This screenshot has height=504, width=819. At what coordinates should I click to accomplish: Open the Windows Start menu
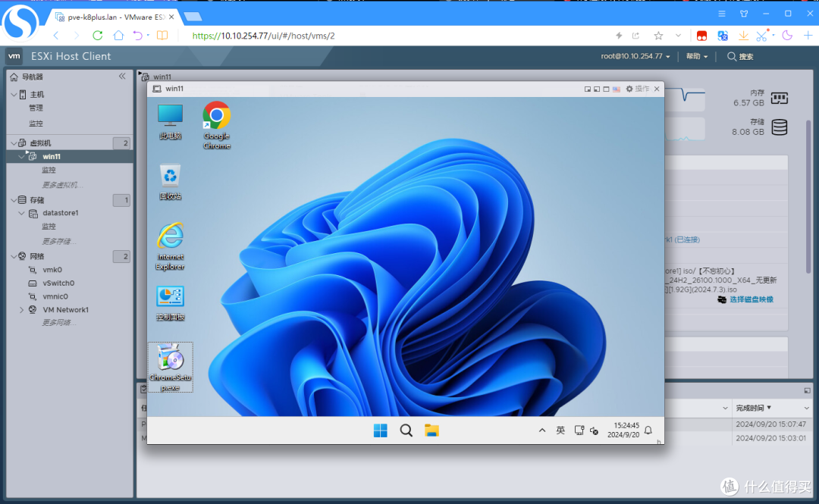coord(380,430)
